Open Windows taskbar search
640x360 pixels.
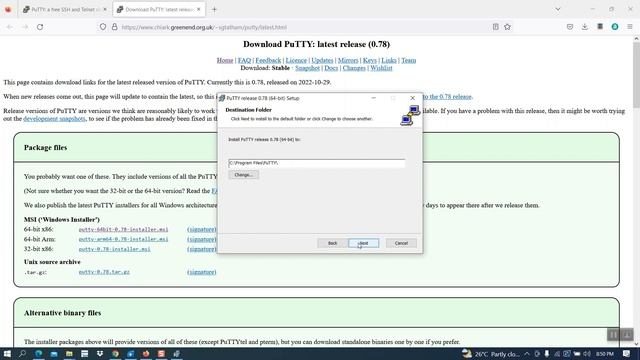[x=22, y=353]
